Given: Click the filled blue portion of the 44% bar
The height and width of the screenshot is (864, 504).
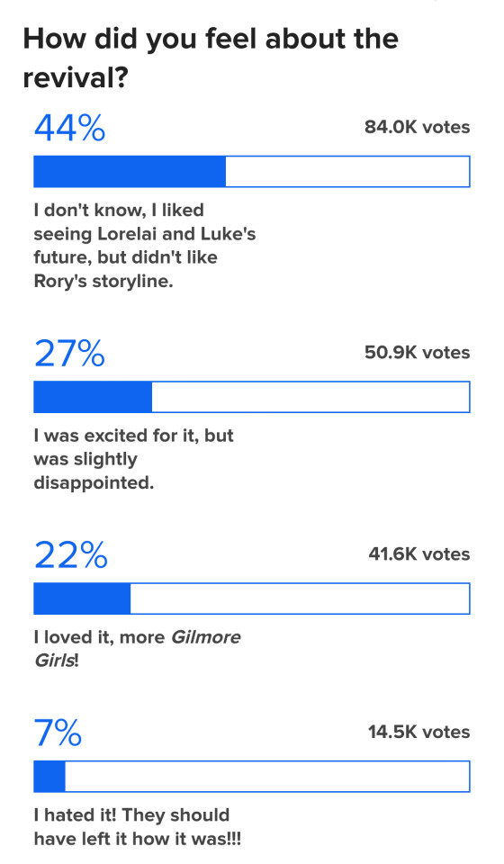Looking at the screenshot, I should [130, 171].
